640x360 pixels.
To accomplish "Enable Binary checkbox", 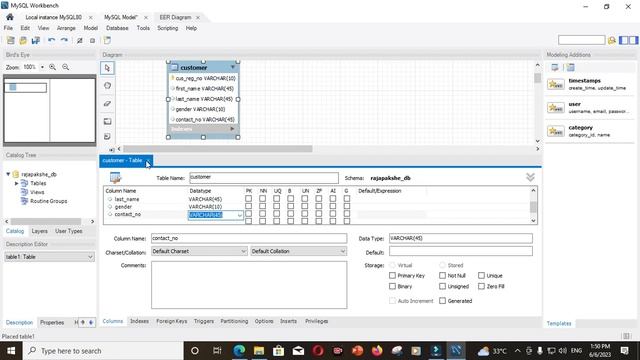I will [392, 286].
